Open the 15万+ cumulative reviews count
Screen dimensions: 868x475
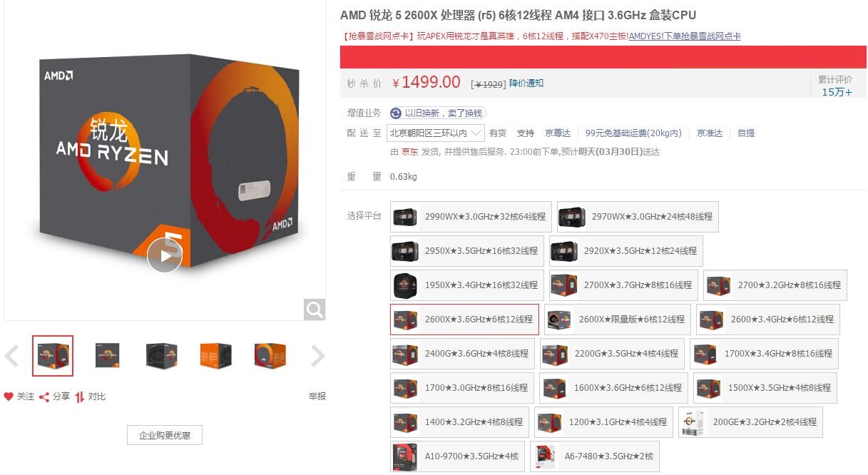pyautogui.click(x=837, y=92)
